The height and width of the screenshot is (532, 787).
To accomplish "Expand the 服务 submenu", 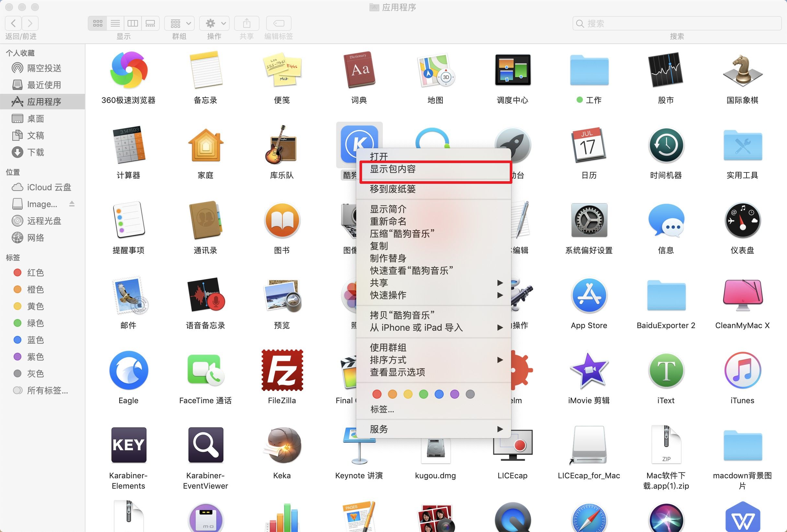I will [x=433, y=429].
